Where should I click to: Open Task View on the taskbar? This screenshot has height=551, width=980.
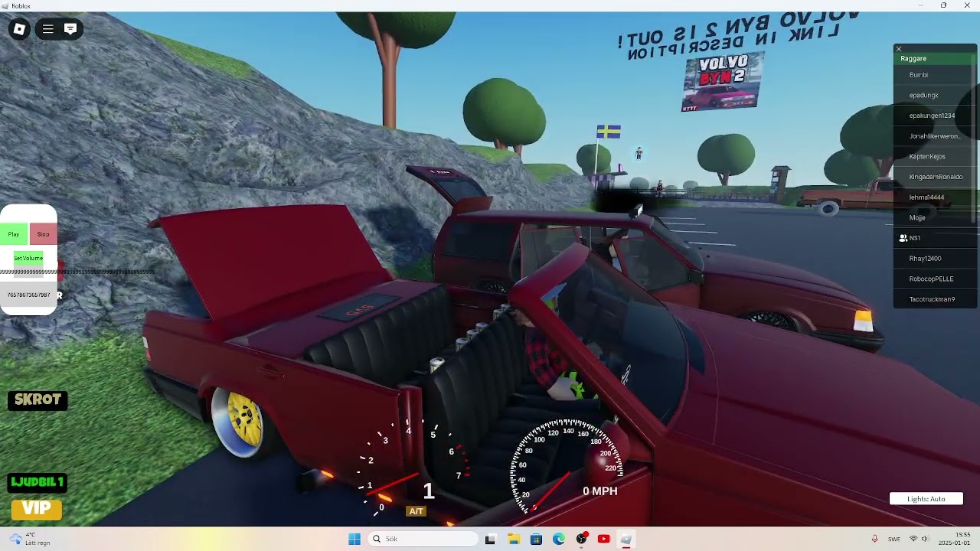(x=490, y=539)
